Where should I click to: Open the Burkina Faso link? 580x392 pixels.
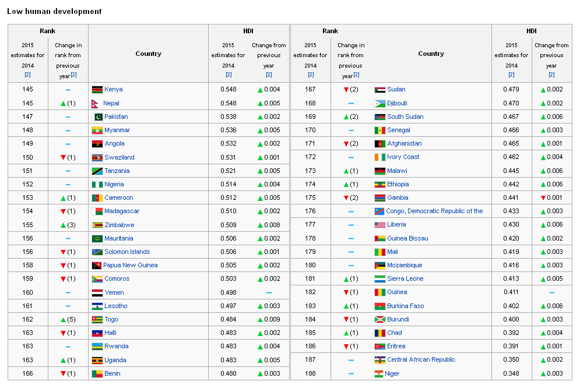click(405, 306)
